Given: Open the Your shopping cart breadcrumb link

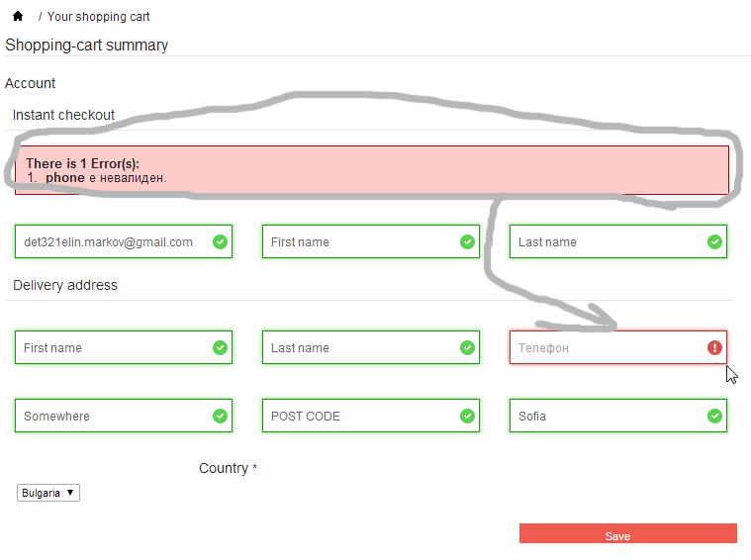Looking at the screenshot, I should [99, 17].
